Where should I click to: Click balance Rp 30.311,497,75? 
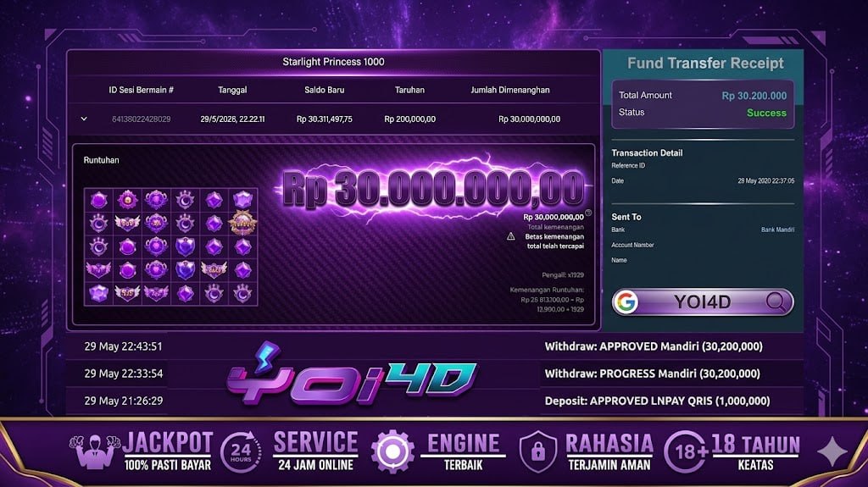click(325, 119)
